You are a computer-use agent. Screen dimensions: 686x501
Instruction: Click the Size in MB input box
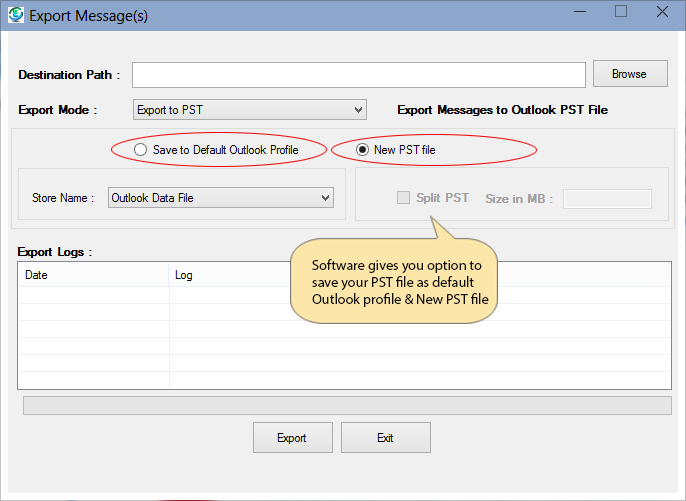(607, 198)
